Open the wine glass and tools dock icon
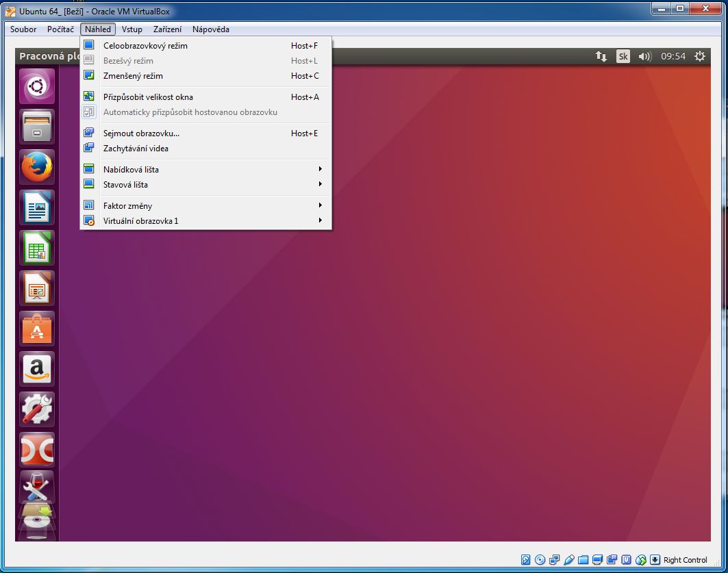The height and width of the screenshot is (573, 728). (x=37, y=486)
